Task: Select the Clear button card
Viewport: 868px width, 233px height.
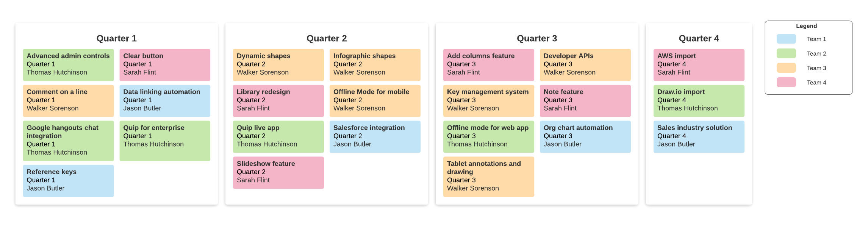Action: pos(165,64)
